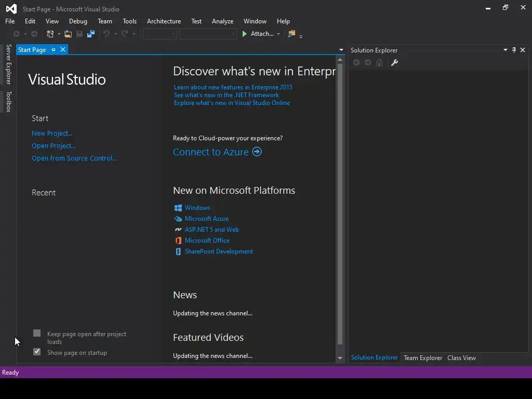This screenshot has width=532, height=399.
Task: Toggle auto-hide pin on Solution Explorer
Action: point(514,50)
